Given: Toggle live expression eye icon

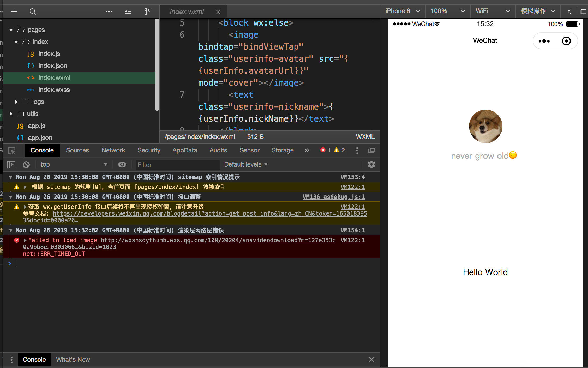Looking at the screenshot, I should 122,164.
